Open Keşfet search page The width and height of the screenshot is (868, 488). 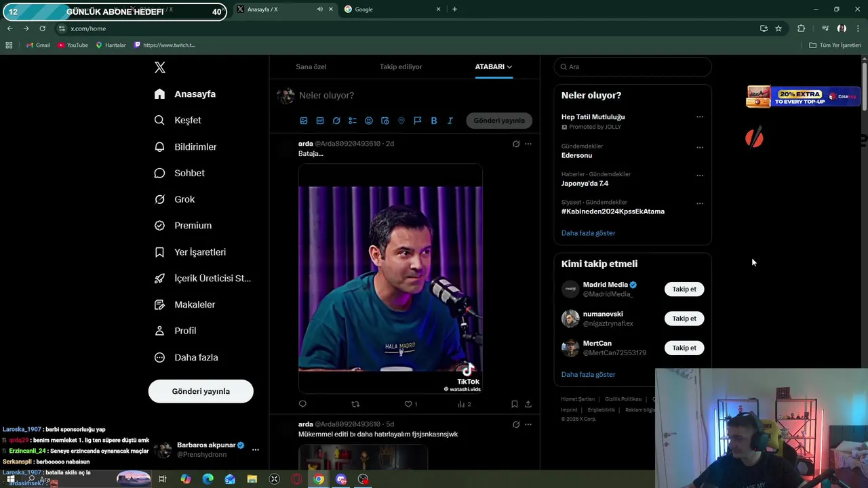pos(178,120)
